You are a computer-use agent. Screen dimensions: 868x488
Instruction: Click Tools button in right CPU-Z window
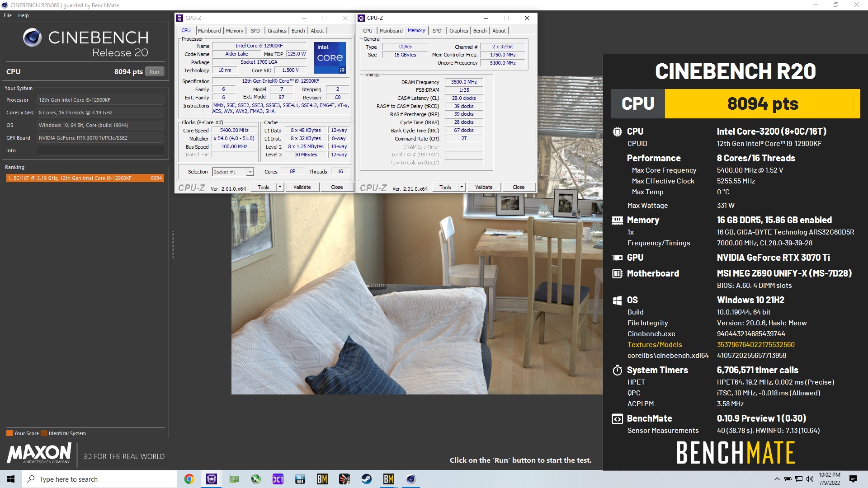445,187
